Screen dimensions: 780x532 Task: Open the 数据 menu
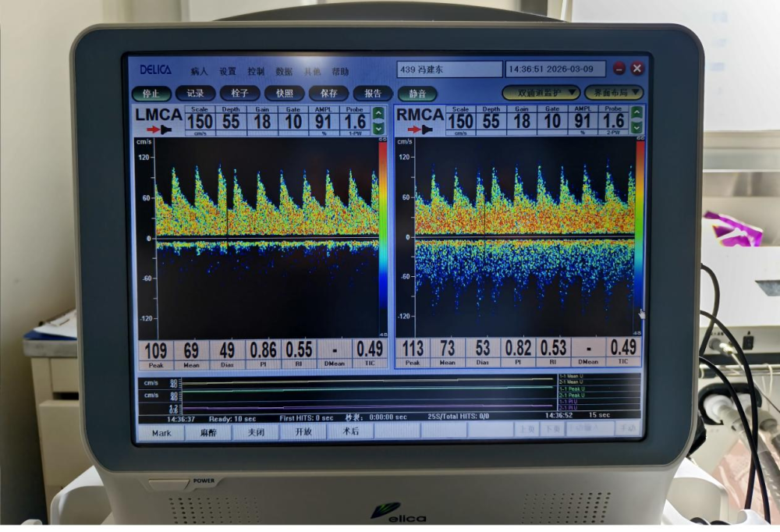tap(284, 71)
